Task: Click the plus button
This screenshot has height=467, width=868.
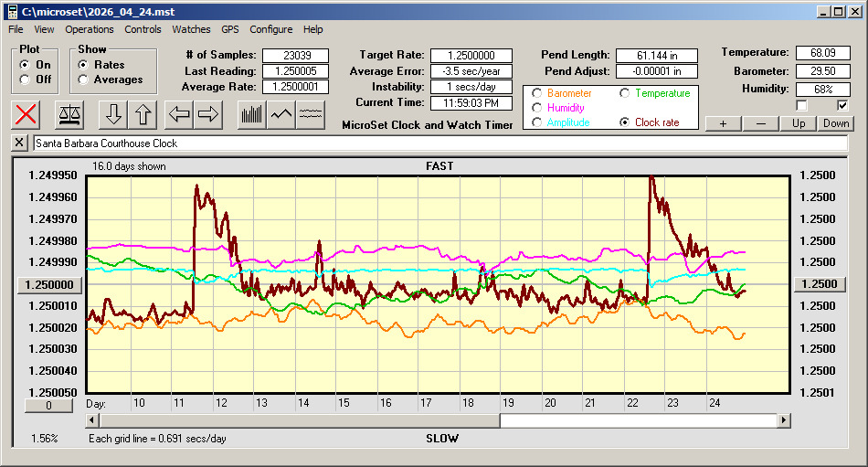Action: [x=723, y=123]
